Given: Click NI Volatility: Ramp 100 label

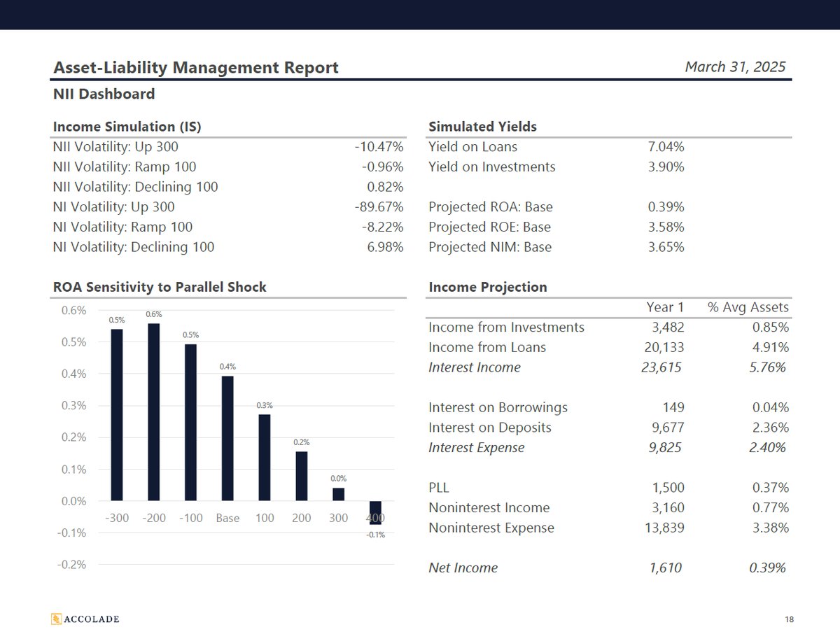Looking at the screenshot, I should tap(123, 227).
